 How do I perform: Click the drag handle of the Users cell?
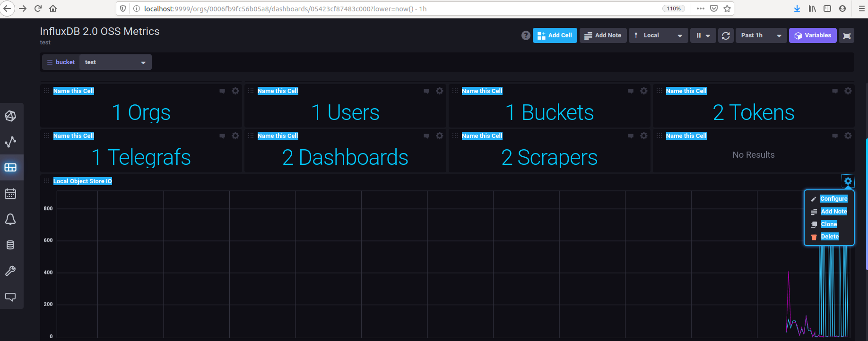[251, 91]
